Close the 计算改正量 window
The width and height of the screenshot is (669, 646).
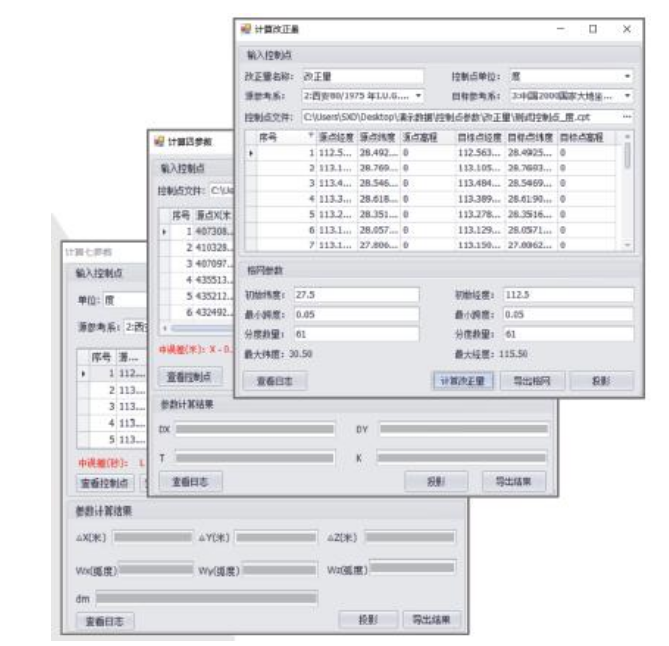[626, 31]
